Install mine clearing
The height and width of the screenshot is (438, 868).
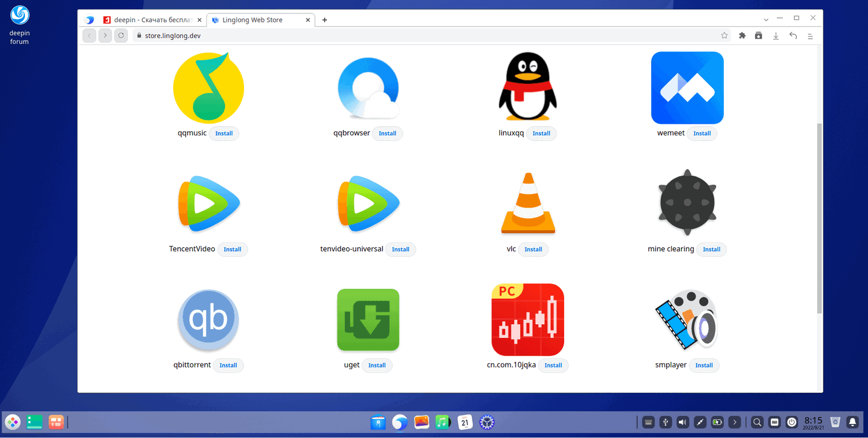[x=711, y=249]
